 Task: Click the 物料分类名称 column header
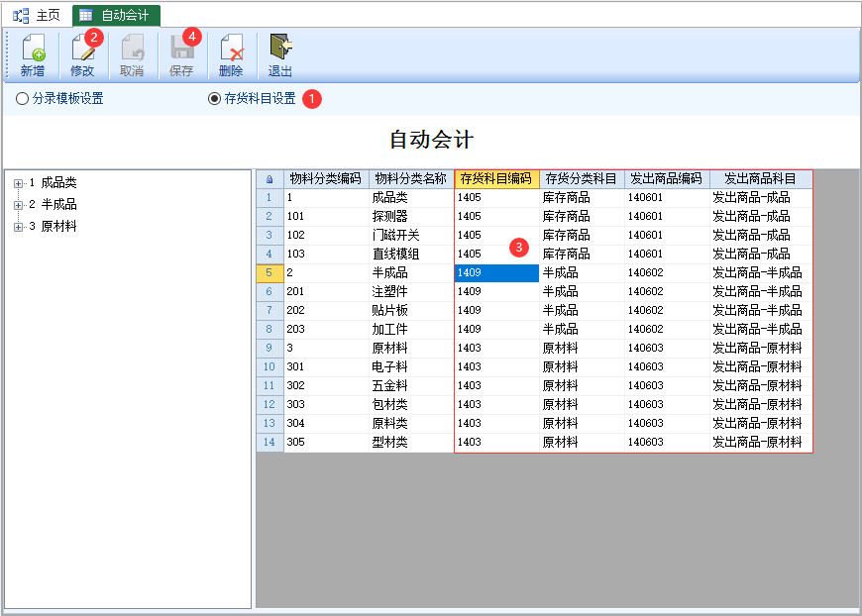pyautogui.click(x=411, y=179)
